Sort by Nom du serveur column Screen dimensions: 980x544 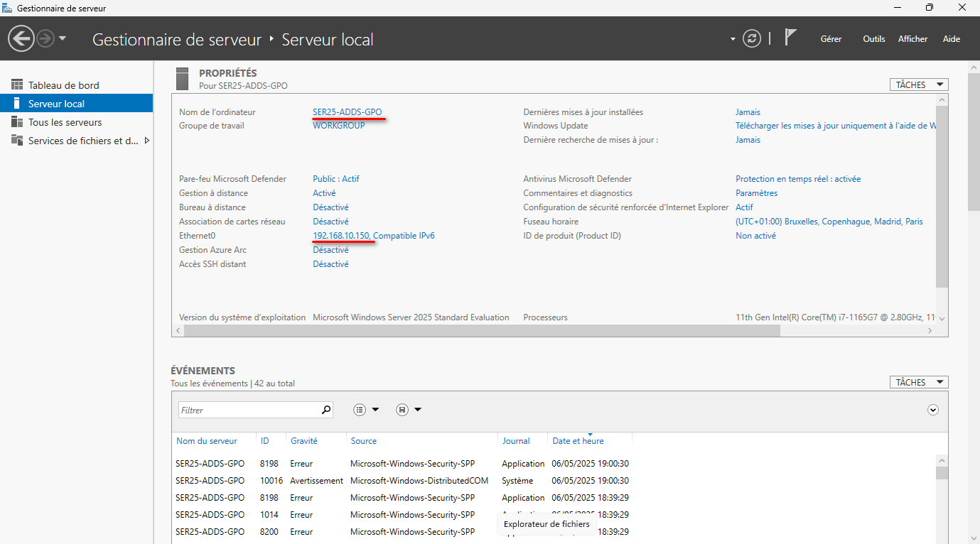pyautogui.click(x=207, y=441)
